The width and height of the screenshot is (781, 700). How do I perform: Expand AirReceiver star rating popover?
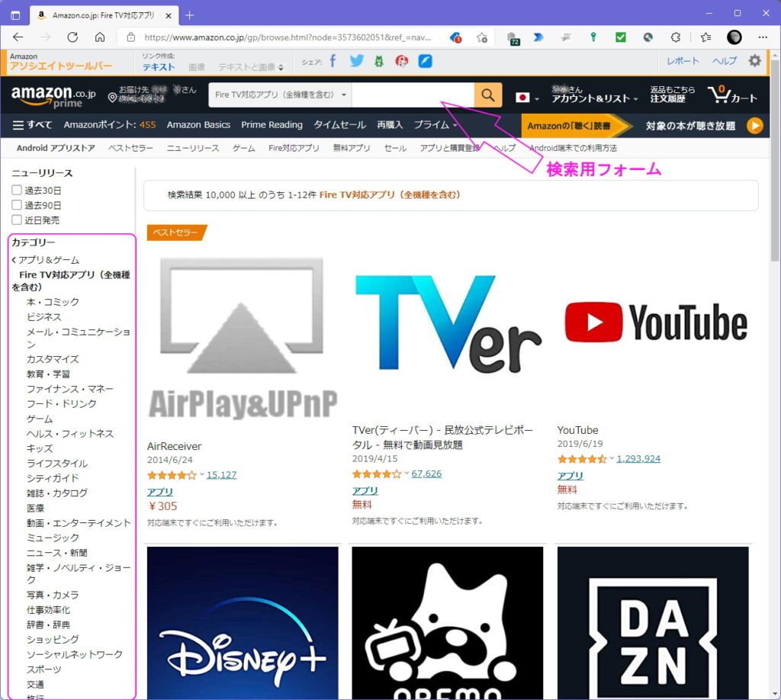point(201,474)
